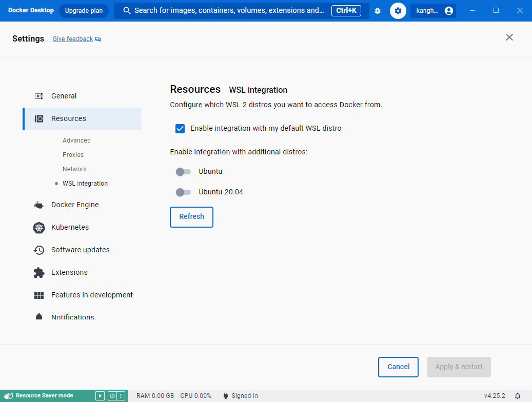
Task: Open the user account avatar menu
Action: tap(448, 11)
